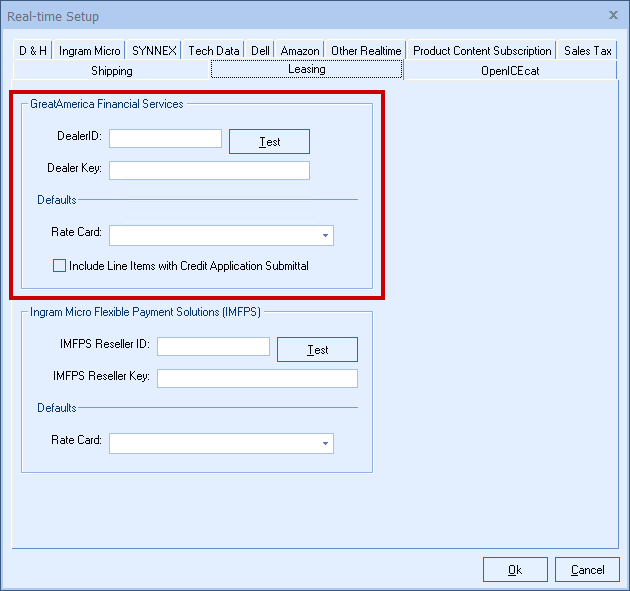Switch to the Ingram Micro tab

89,51
